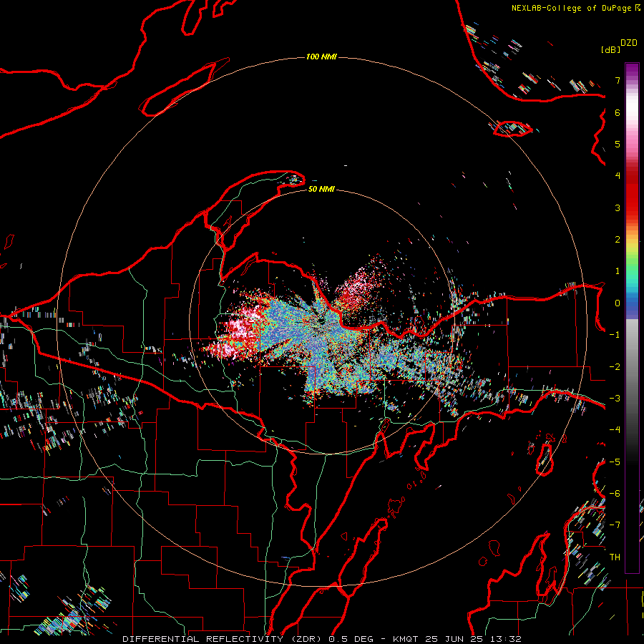
Task: Click the TH threshold label on legend
Action: (615, 557)
